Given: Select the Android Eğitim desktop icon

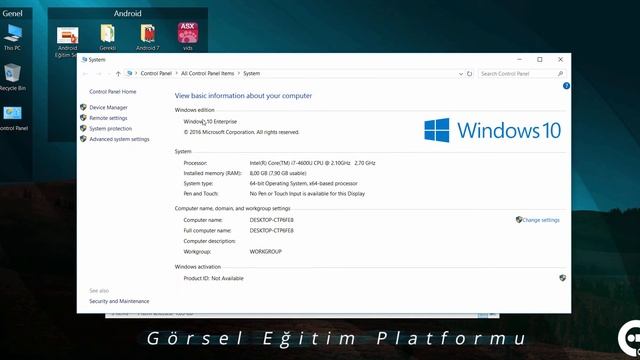Looking at the screenshot, I should [67, 42].
